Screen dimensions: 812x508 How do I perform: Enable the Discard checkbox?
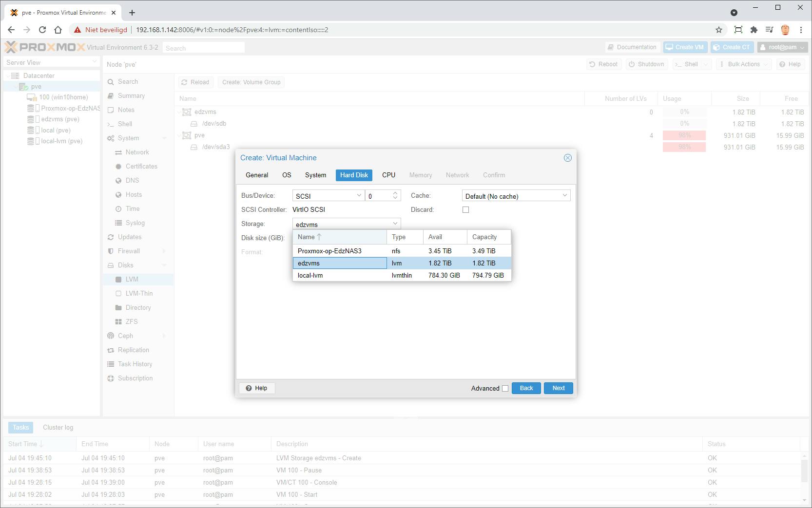[x=465, y=209]
